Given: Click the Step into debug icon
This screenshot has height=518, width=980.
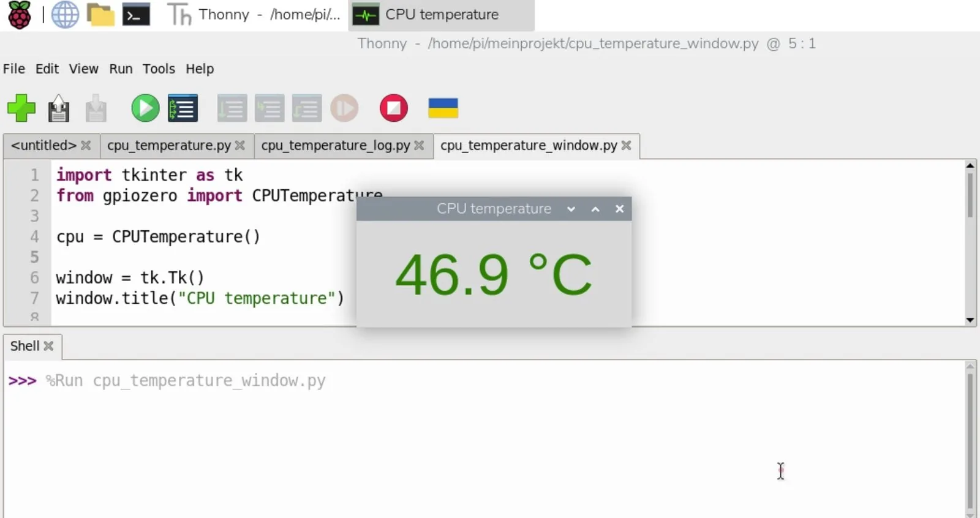Looking at the screenshot, I should point(269,108).
